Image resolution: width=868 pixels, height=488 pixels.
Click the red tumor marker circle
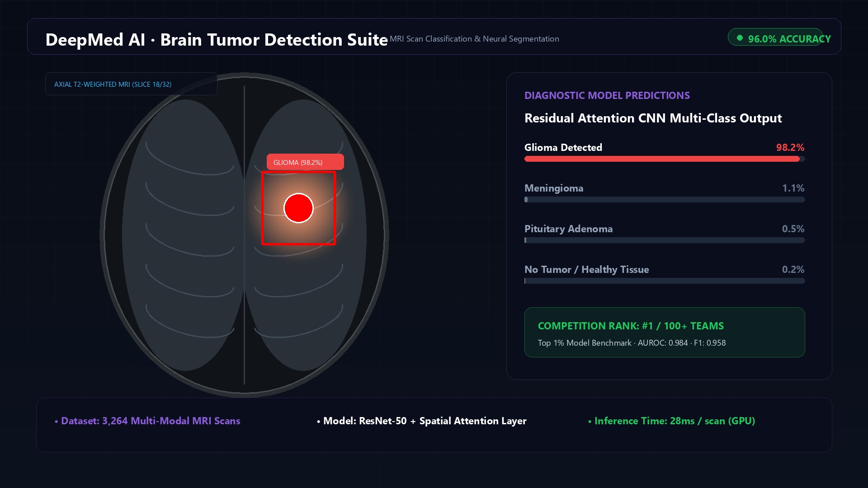tap(298, 208)
